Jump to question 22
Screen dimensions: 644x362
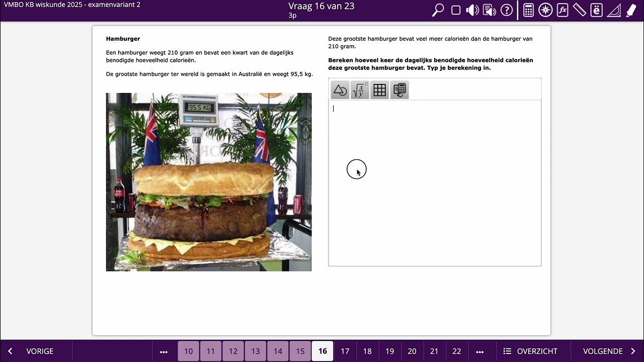coord(457,351)
